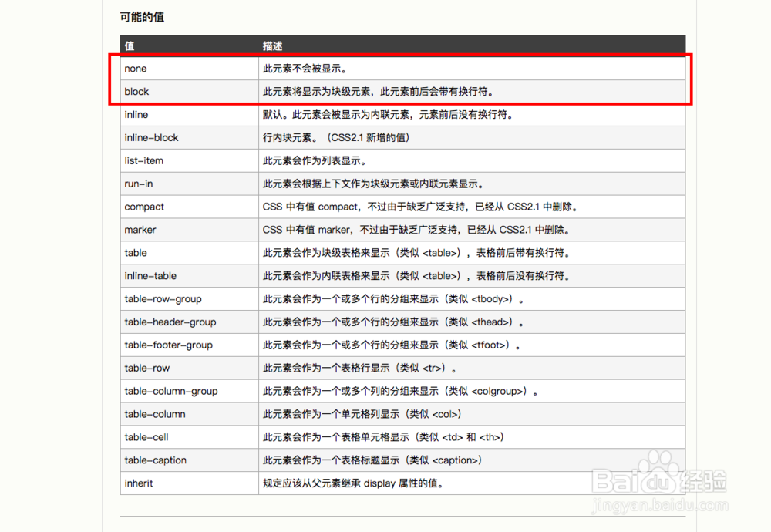Select the 'inline-block' value cell
This screenshot has height=532, width=771.
pyautogui.click(x=190, y=138)
